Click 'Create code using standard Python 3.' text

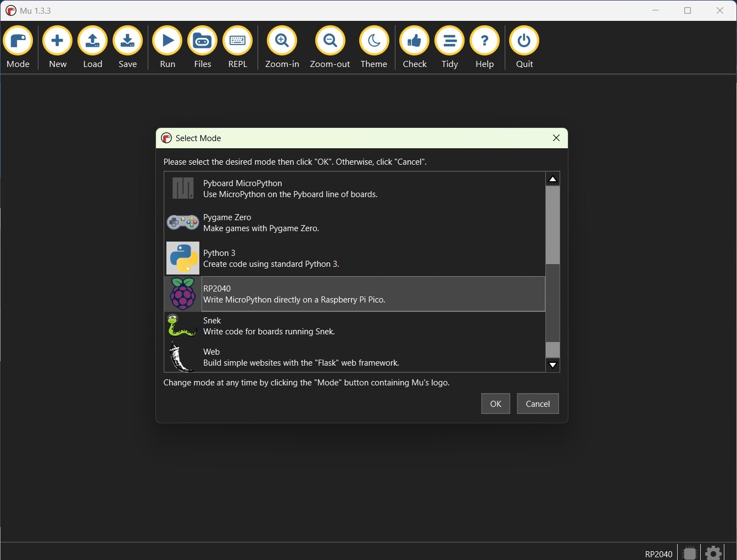click(271, 264)
